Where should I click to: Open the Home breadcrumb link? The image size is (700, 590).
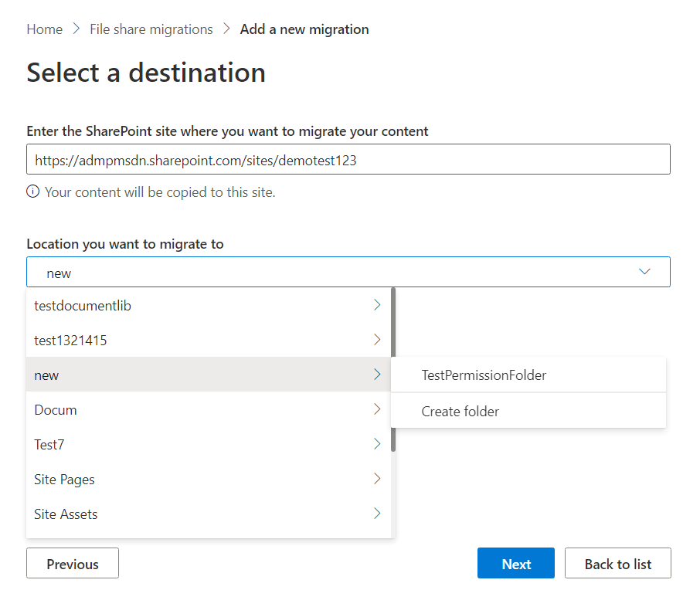pyautogui.click(x=44, y=29)
